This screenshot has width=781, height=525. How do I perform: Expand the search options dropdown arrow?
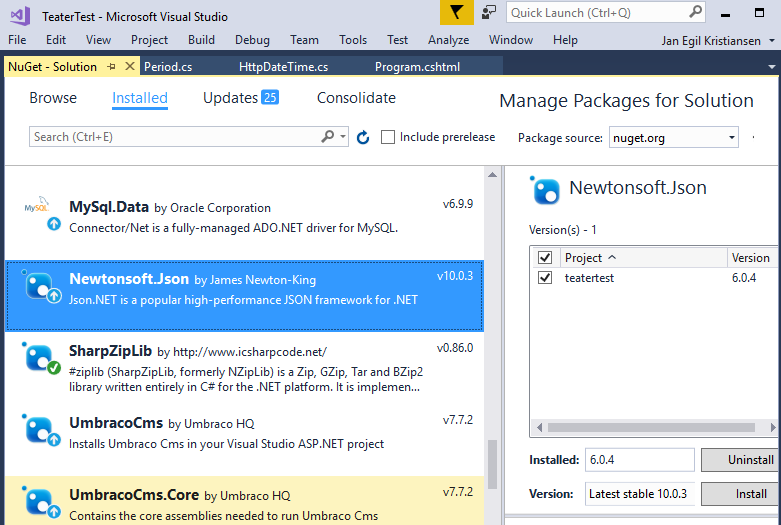click(x=343, y=136)
